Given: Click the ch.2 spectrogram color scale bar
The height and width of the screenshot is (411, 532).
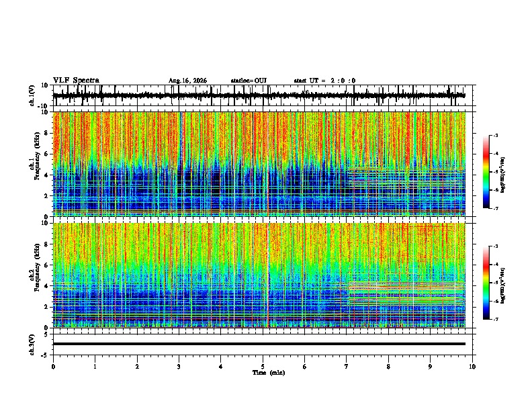Looking at the screenshot, I should 486,283.
